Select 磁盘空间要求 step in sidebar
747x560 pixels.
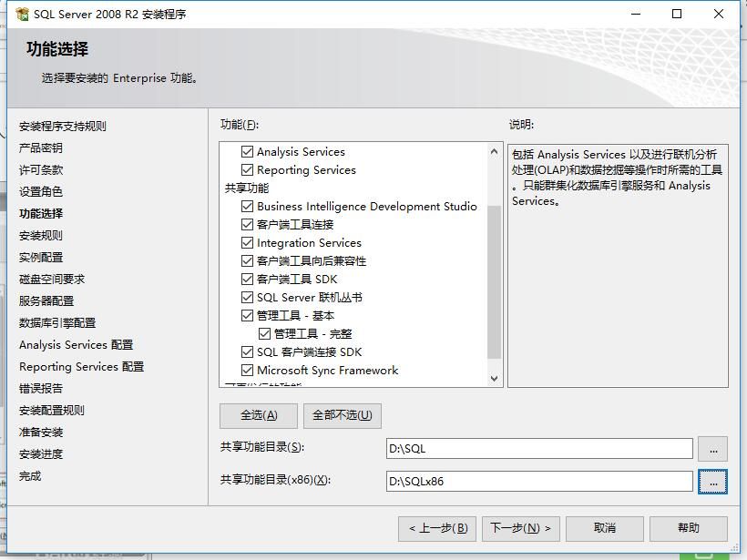pyautogui.click(x=51, y=280)
